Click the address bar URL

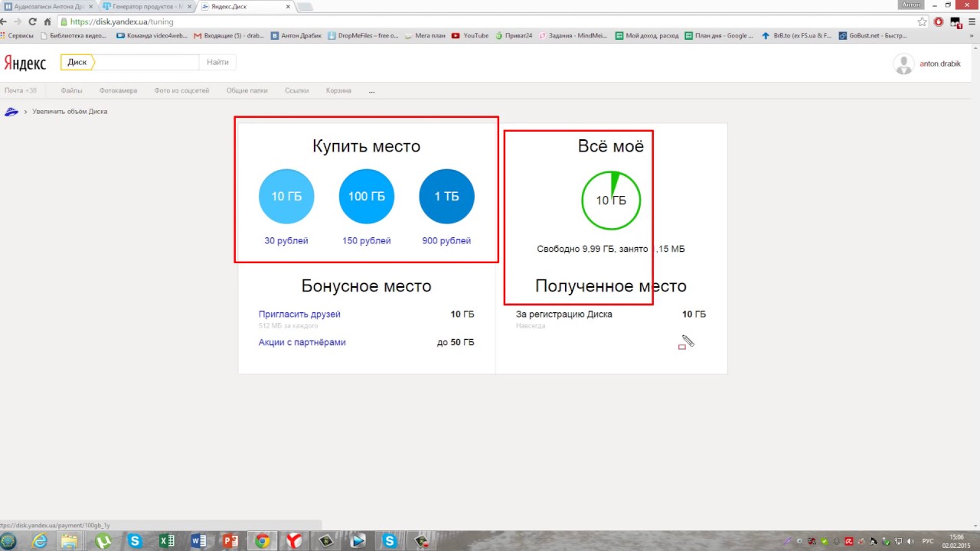[122, 21]
